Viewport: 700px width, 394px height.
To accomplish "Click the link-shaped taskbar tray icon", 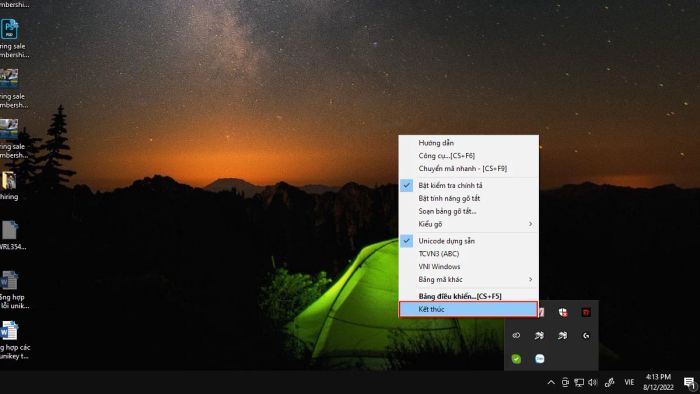I will pos(609,382).
